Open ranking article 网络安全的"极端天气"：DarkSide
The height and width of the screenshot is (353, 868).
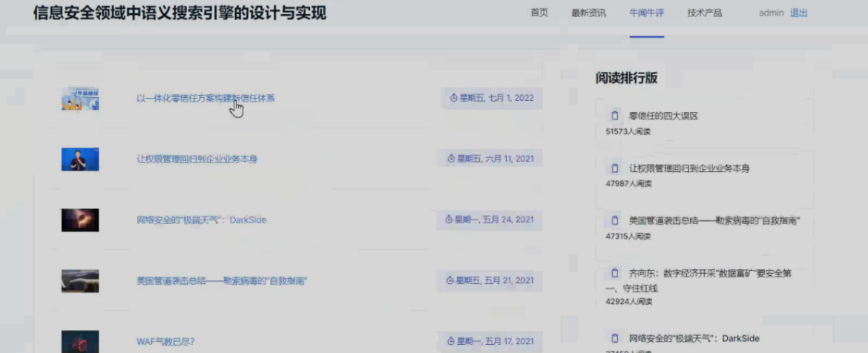(x=694, y=339)
